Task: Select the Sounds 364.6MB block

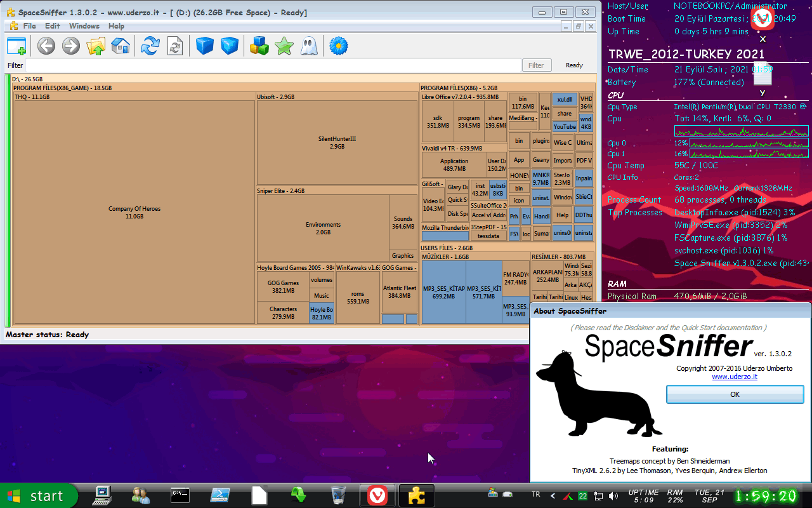Action: click(x=403, y=222)
